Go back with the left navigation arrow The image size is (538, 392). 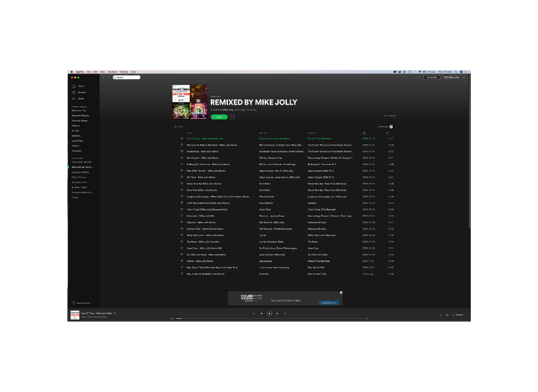click(103, 78)
